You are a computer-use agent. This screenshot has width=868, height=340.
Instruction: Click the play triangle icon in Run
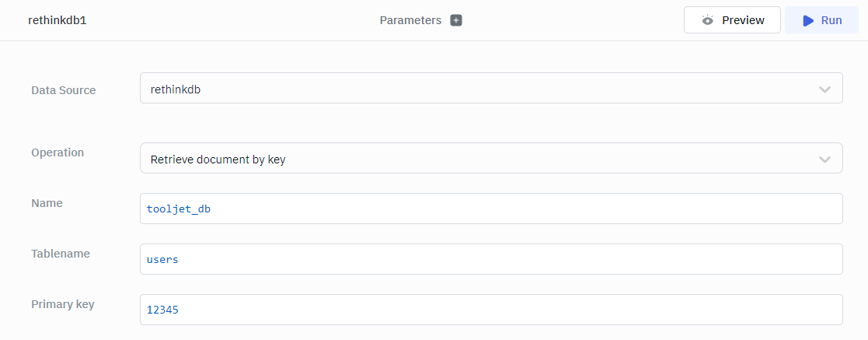pyautogui.click(x=808, y=20)
